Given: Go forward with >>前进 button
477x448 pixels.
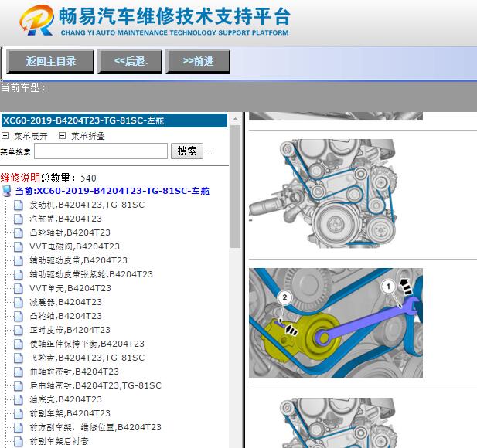Looking at the screenshot, I should click(x=198, y=61).
